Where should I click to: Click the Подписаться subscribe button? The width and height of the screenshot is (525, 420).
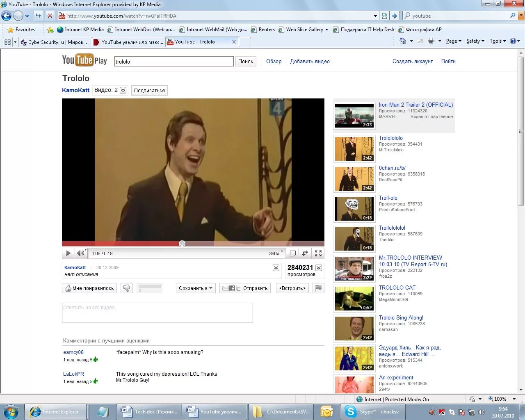pos(149,91)
